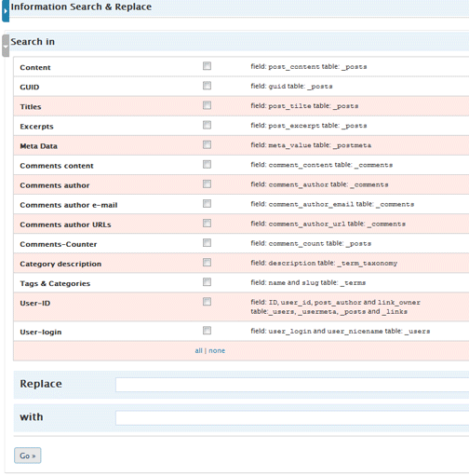Image resolution: width=469 pixels, height=476 pixels.
Task: Click 'field: user_login and user_nicename' description
Action: tap(341, 331)
